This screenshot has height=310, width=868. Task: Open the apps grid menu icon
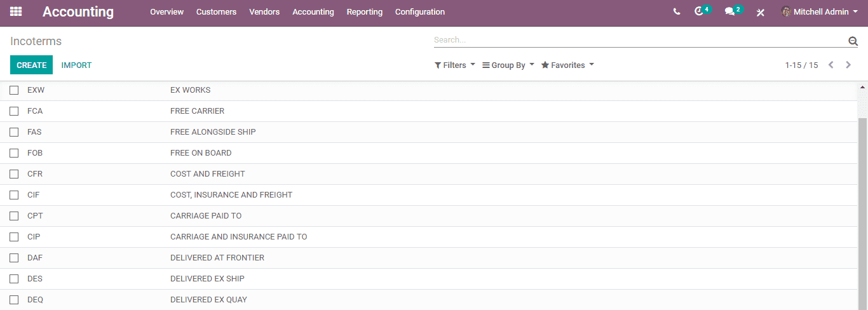[16, 11]
